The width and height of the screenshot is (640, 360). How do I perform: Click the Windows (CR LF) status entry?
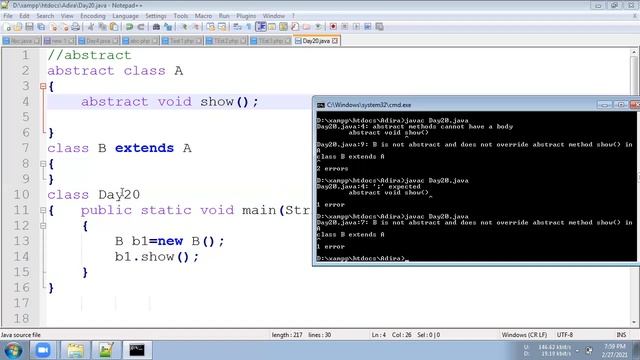[524, 335]
